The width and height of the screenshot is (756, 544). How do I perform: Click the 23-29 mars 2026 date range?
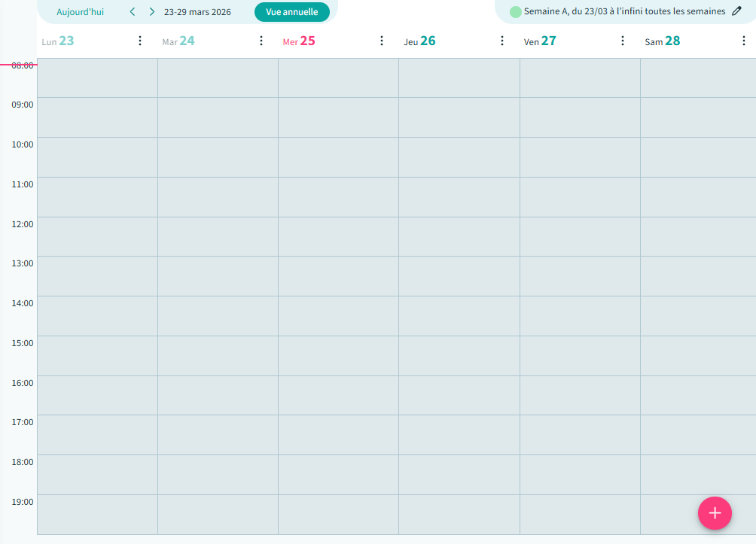point(197,12)
